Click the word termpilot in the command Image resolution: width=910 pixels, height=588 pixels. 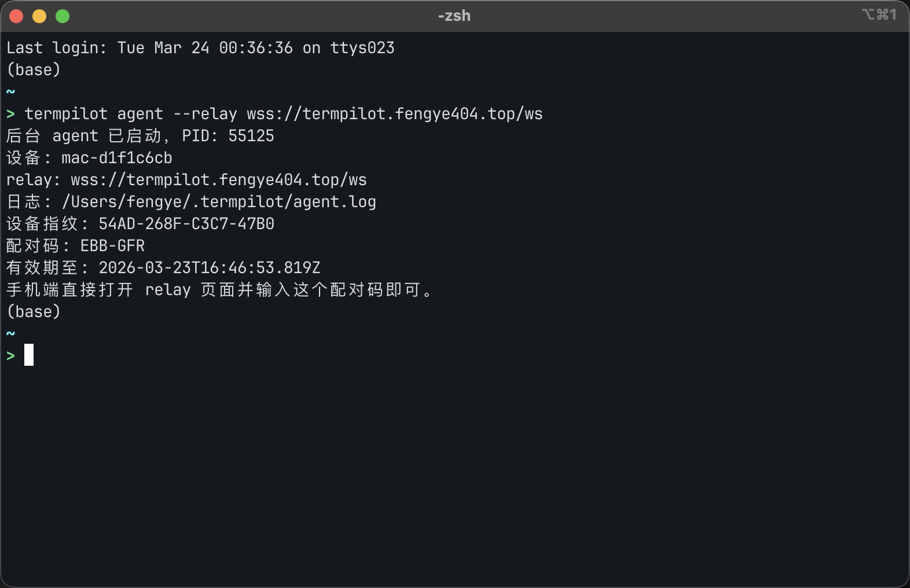66,114
